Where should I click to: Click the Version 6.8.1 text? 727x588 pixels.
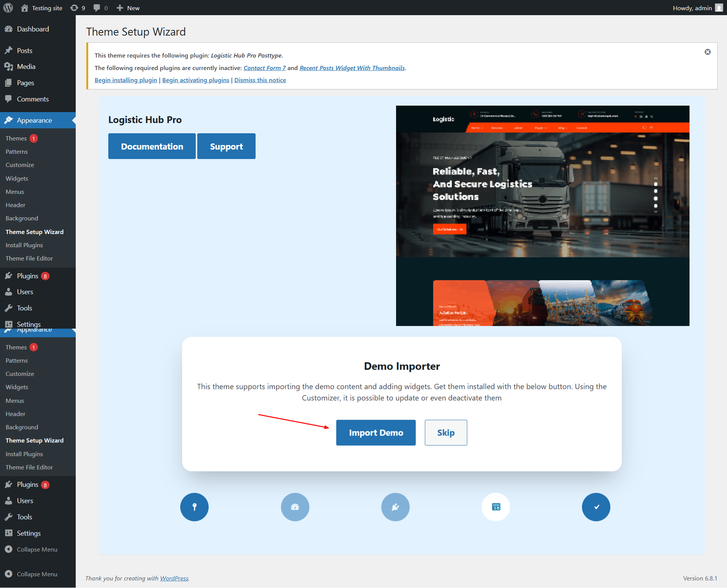pyautogui.click(x=700, y=578)
